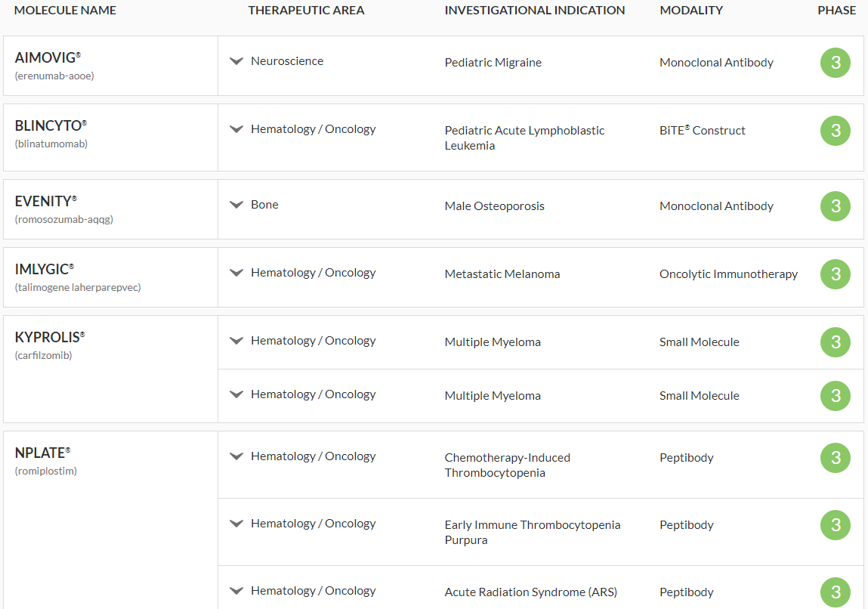Click the phase 3 badge for AIMOVIG
Screen dimensions: 868x609
836,63
